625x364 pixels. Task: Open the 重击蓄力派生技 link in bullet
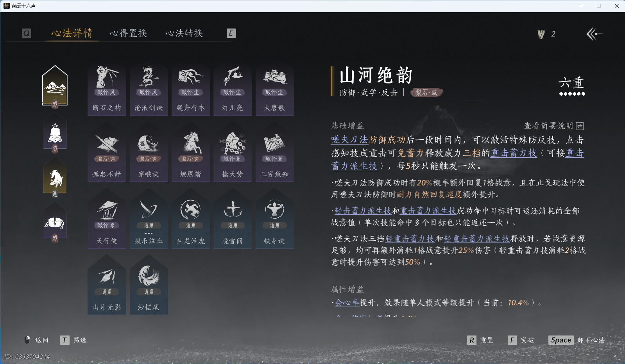coord(428,211)
